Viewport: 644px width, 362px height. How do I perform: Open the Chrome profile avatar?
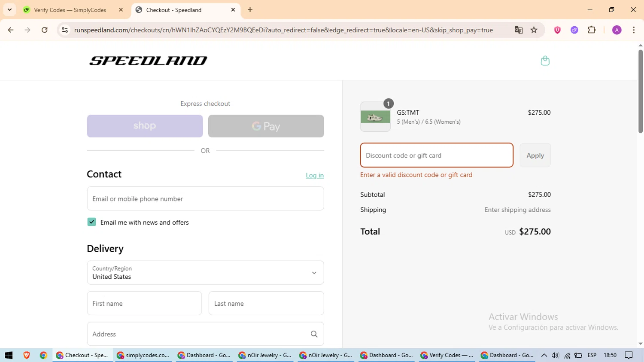tap(617, 30)
